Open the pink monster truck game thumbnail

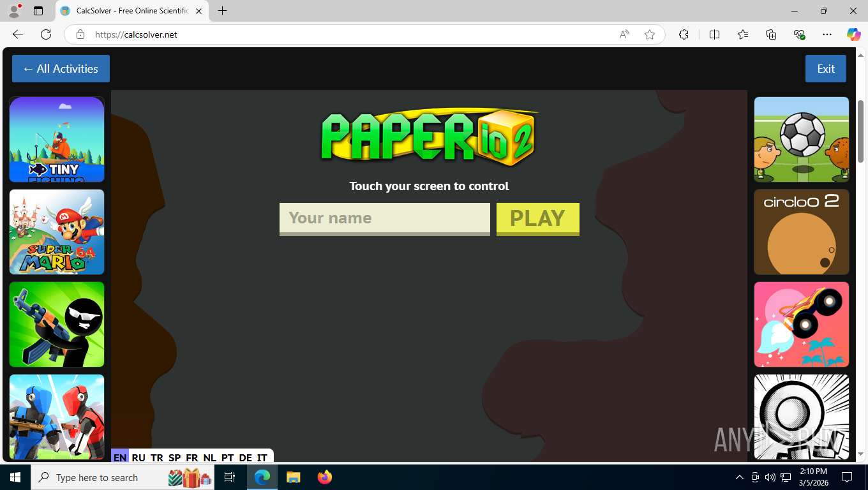(802, 325)
